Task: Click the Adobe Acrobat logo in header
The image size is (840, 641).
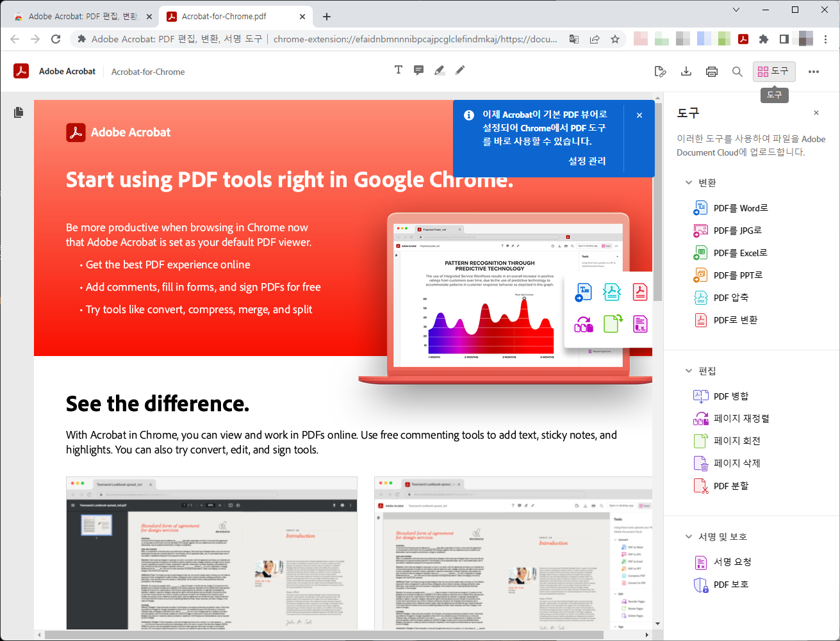Action: (x=21, y=71)
